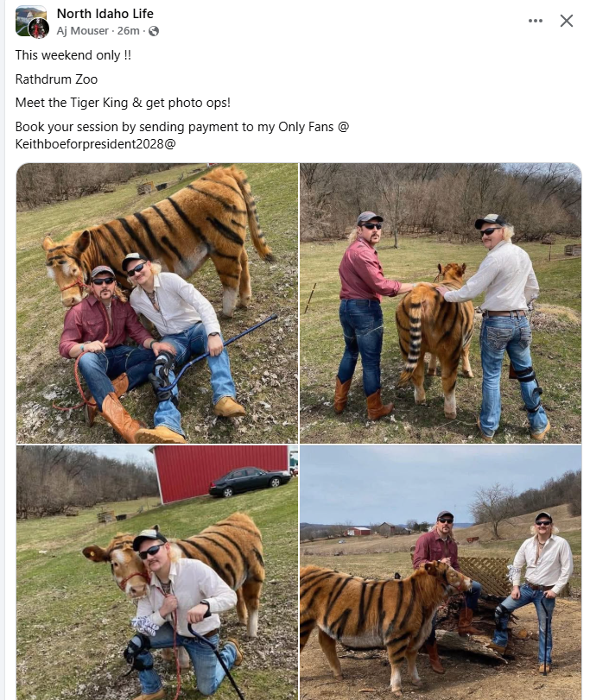Click the 'Rathdrum Zoo' text line

(56, 79)
